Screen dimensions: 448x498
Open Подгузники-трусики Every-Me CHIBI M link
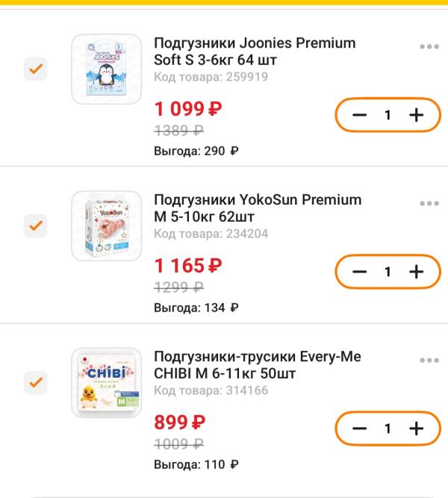pyautogui.click(x=257, y=365)
